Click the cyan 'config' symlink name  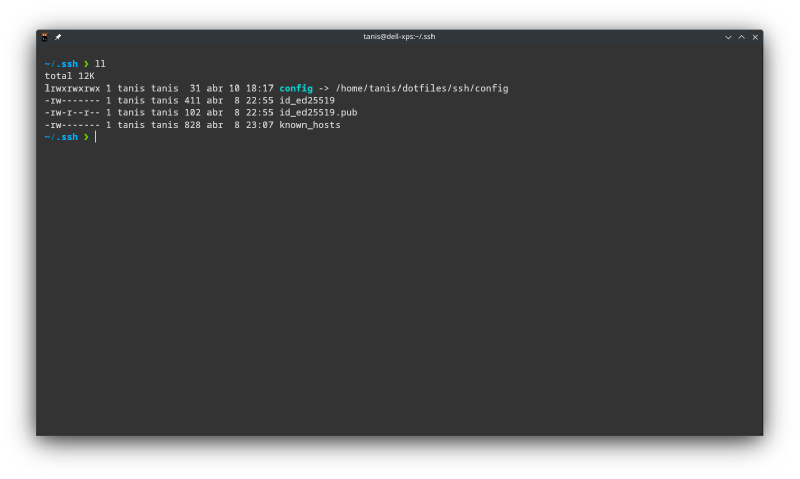[296, 88]
